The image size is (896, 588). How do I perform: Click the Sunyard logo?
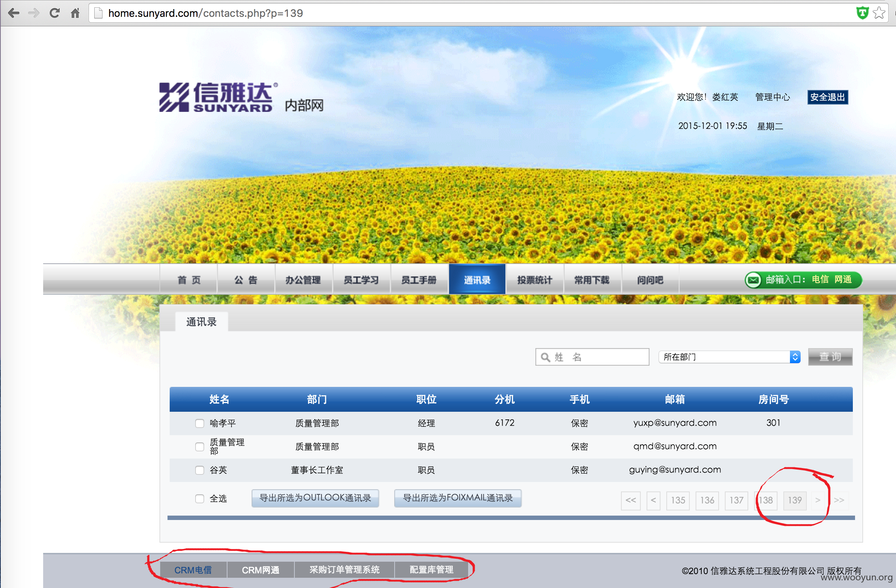pyautogui.click(x=218, y=97)
